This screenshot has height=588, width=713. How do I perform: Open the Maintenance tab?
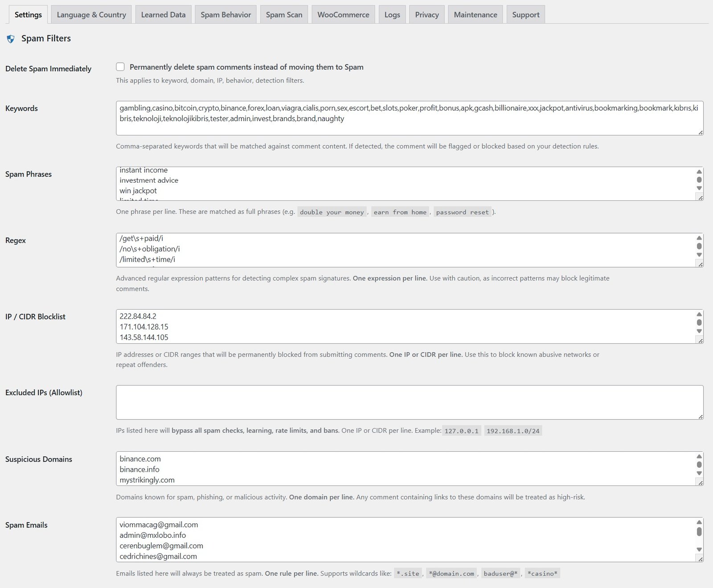tap(475, 14)
